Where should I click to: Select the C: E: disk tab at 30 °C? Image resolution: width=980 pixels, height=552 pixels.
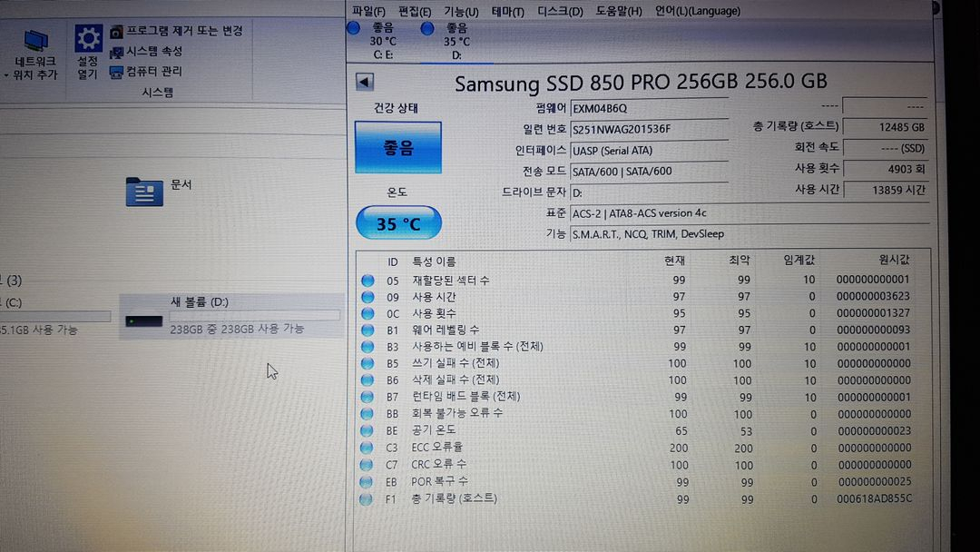383,41
